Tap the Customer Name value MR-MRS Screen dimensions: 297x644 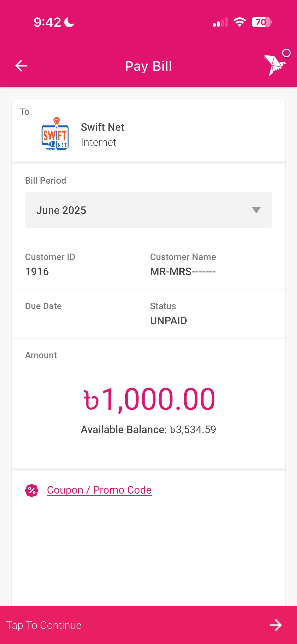click(183, 272)
